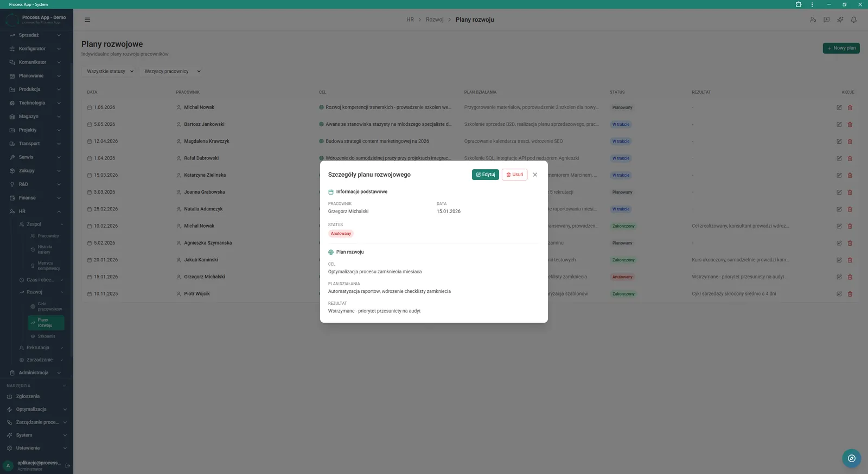
Task: Edit the Michal Nowak 1.06.2026 row
Action: pyautogui.click(x=839, y=107)
